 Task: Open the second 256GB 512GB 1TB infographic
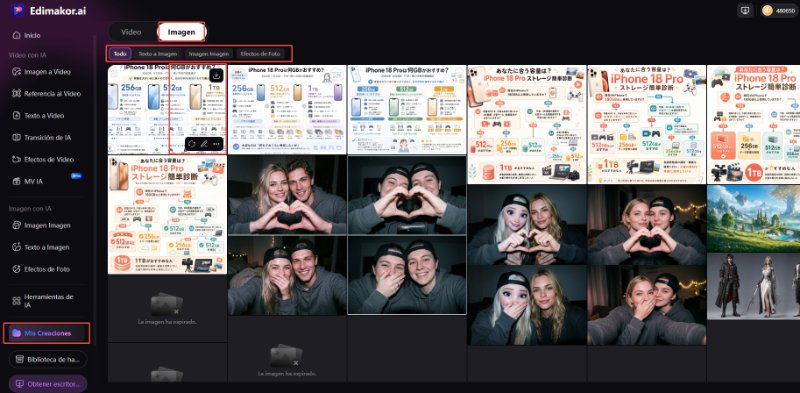287,109
